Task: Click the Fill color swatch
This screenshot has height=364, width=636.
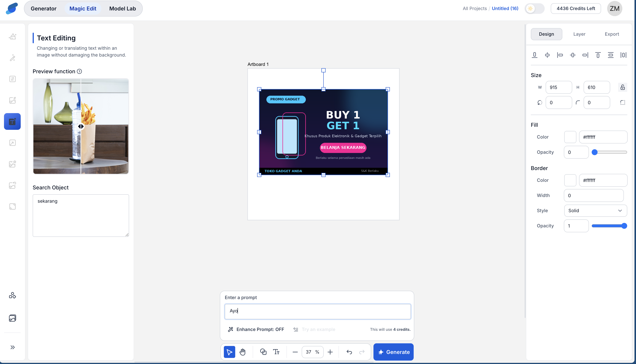Action: coord(570,137)
